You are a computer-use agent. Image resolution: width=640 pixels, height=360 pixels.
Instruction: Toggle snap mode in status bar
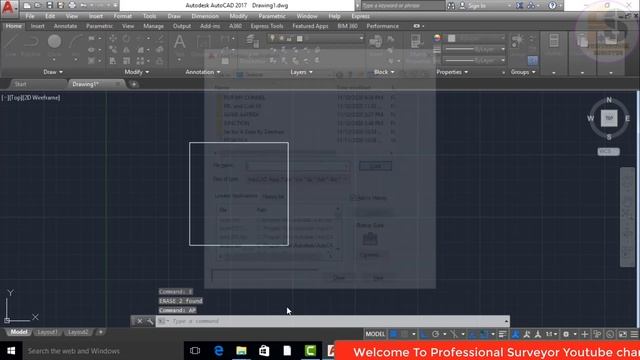pos(404,334)
